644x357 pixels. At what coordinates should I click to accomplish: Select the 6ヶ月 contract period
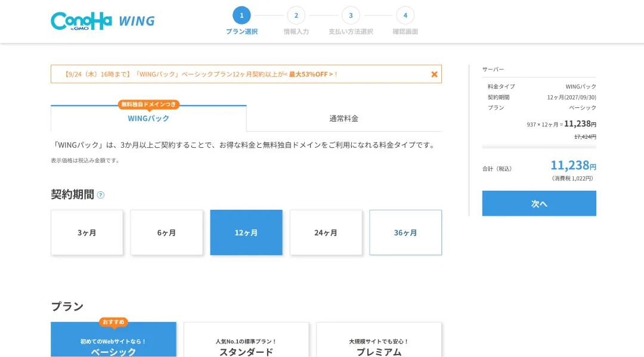point(166,232)
